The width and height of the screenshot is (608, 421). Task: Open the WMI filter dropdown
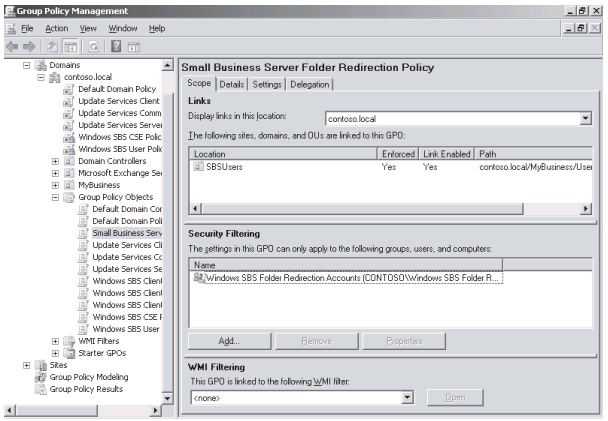click(x=407, y=397)
